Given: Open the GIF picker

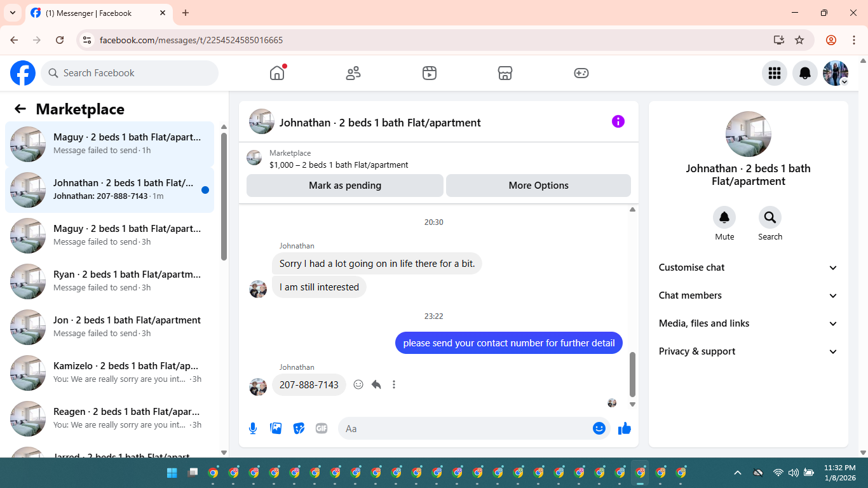Looking at the screenshot, I should tap(322, 428).
